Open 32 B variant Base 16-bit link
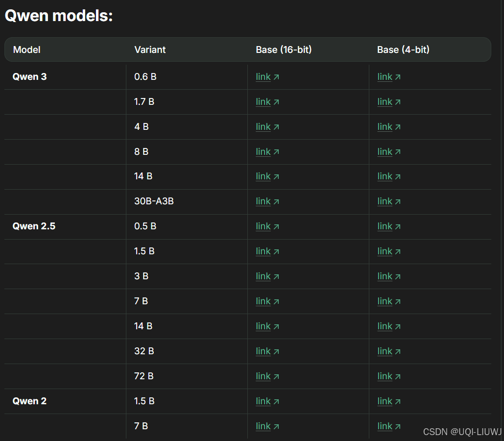504x441 pixels. (267, 351)
